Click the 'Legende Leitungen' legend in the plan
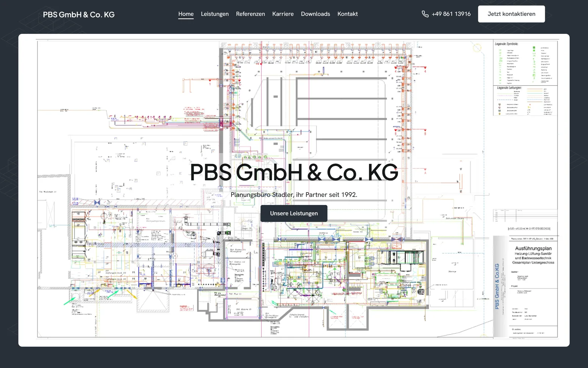This screenshot has height=368, width=588. pos(526,101)
